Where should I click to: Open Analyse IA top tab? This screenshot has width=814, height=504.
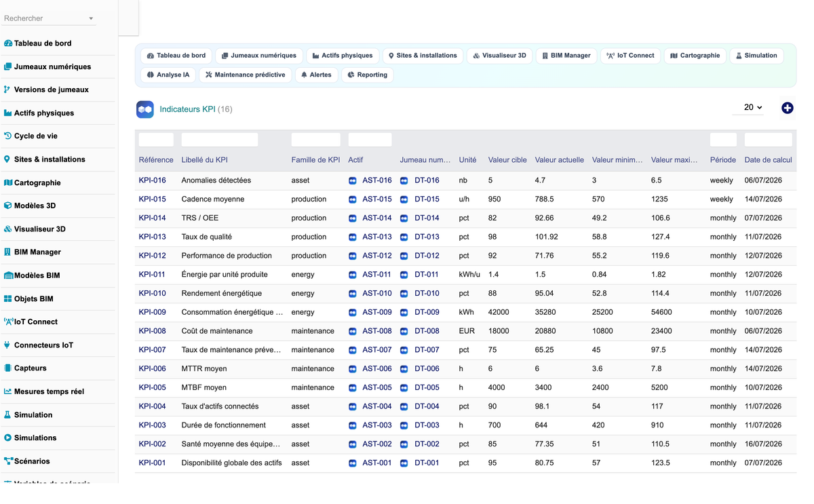168,75
